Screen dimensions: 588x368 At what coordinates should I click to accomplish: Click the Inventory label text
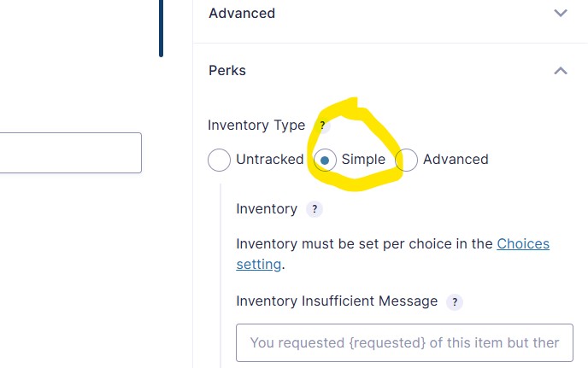pyautogui.click(x=267, y=209)
